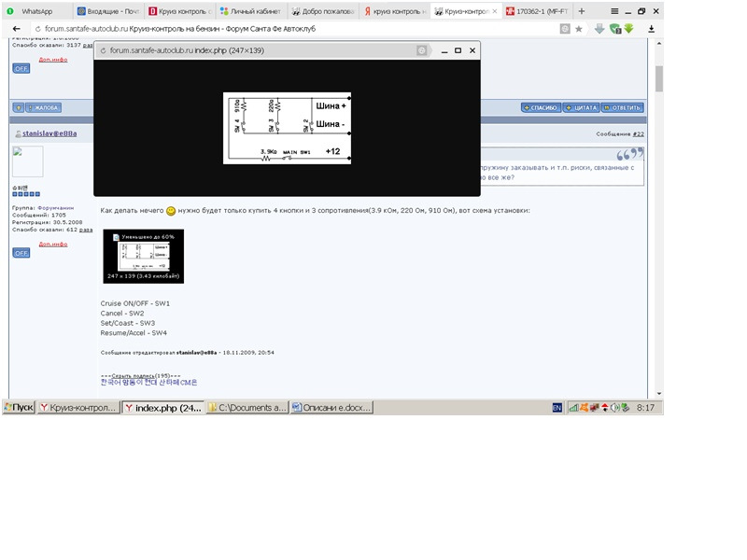This screenshot has height=560, width=747.
Task: Click the browser back arrow
Action: (17, 29)
